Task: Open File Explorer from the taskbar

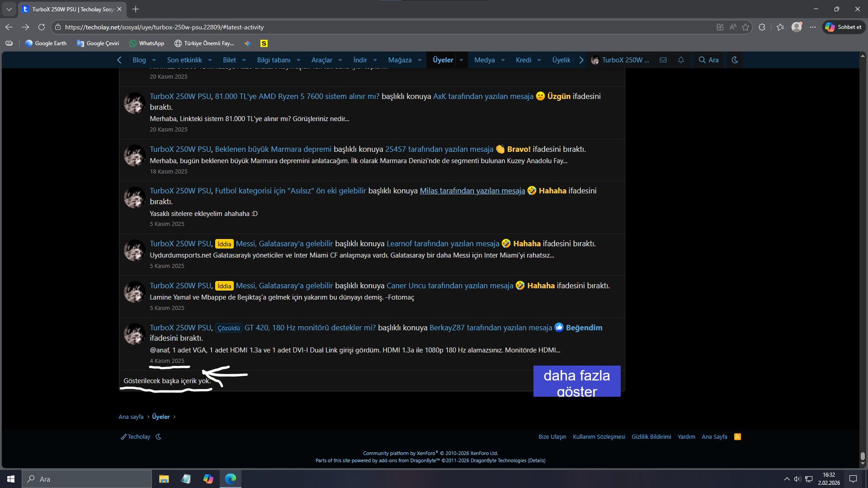Action: coord(164,479)
